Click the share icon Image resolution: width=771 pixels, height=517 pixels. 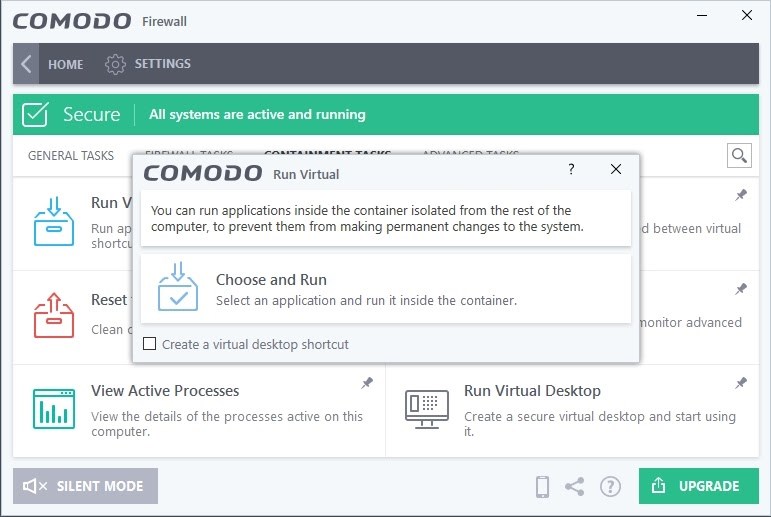point(575,487)
